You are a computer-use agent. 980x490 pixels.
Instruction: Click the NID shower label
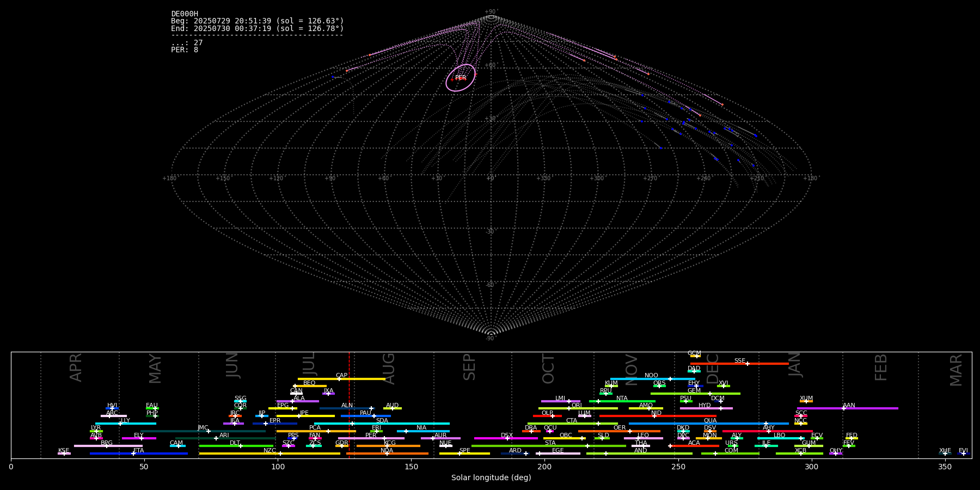tap(656, 413)
